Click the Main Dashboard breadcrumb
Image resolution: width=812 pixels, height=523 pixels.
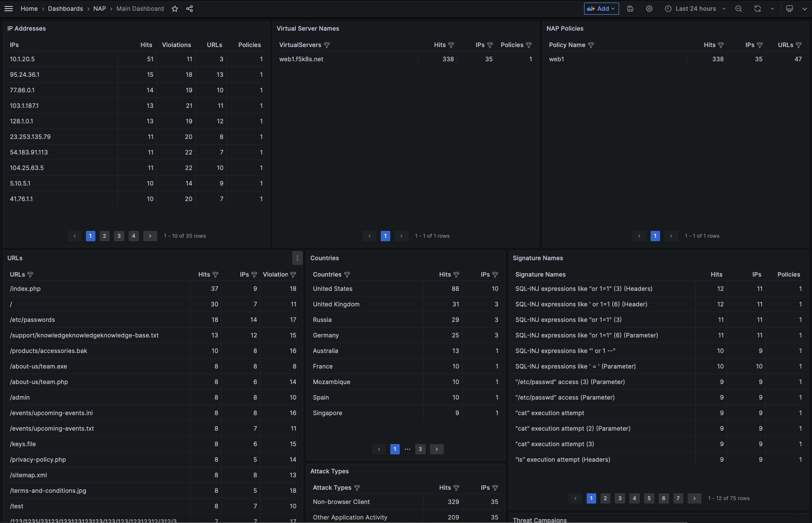[140, 9]
